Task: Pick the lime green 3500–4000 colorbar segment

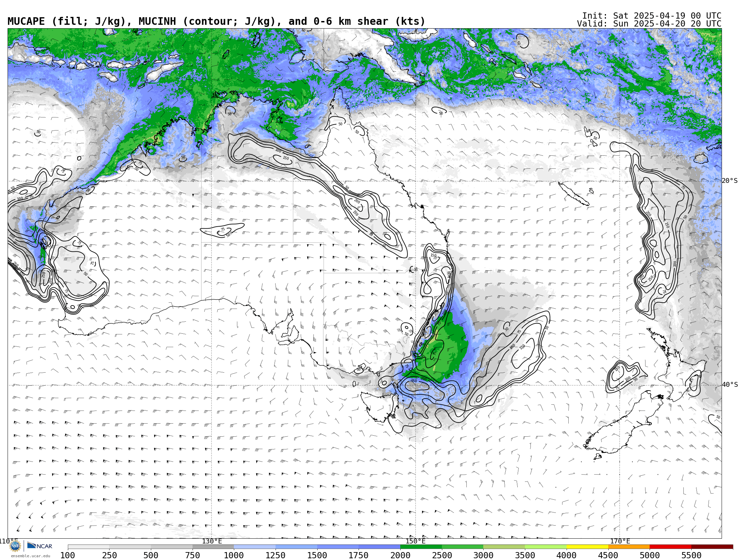Action: pyautogui.click(x=546, y=547)
